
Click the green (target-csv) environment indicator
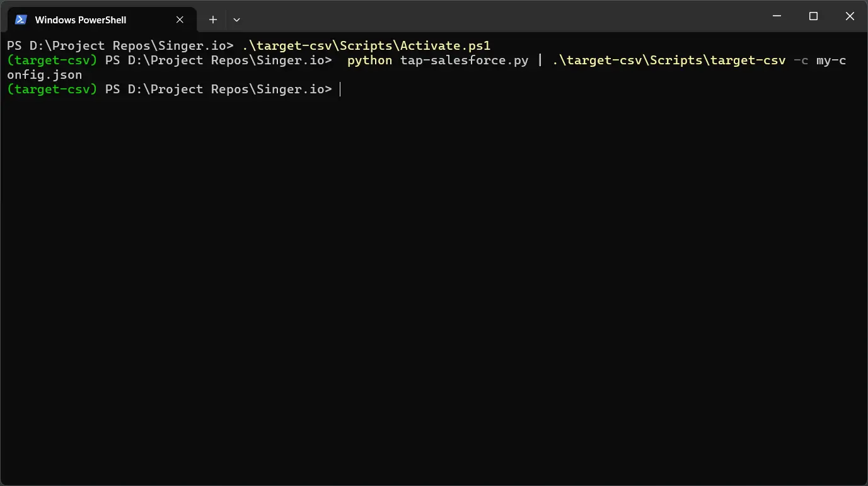click(51, 60)
